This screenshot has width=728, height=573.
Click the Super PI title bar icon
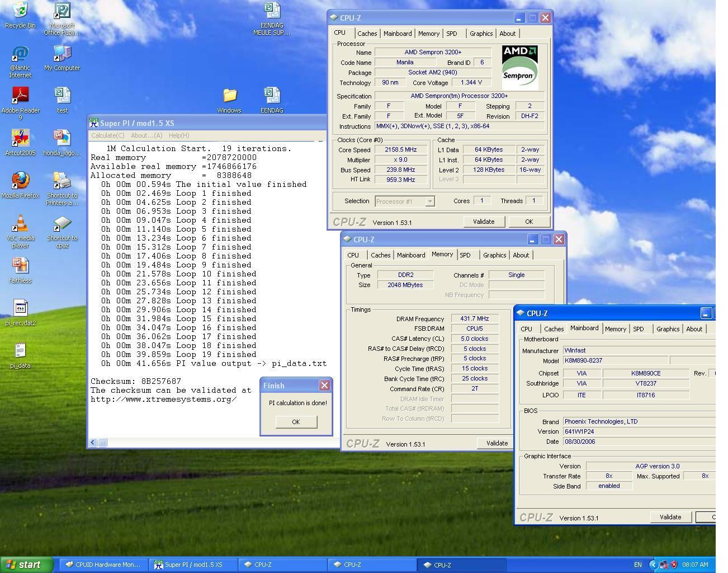[x=94, y=123]
